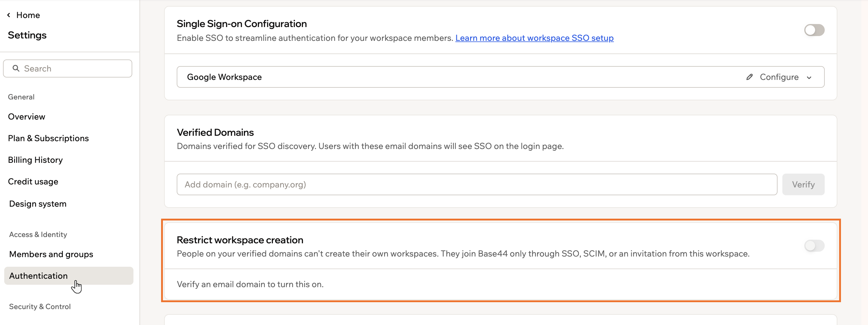868x325 pixels.
Task: Click the General section label
Action: (x=21, y=97)
